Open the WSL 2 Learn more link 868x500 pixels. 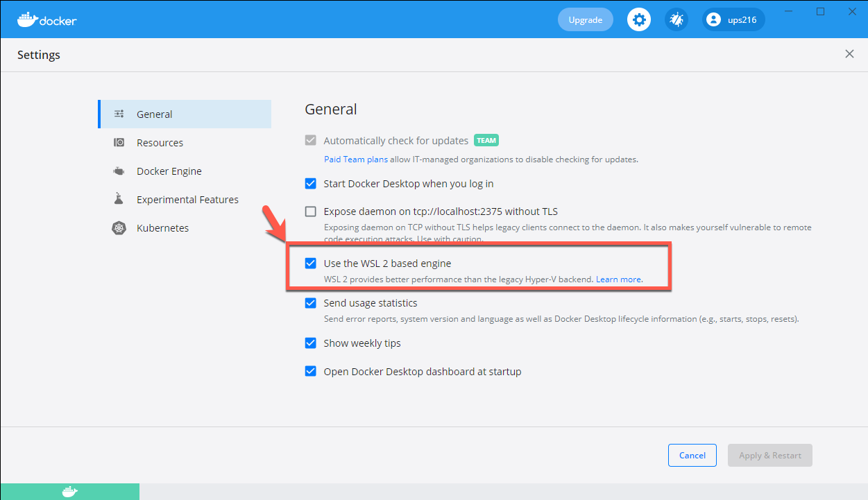pyautogui.click(x=619, y=279)
